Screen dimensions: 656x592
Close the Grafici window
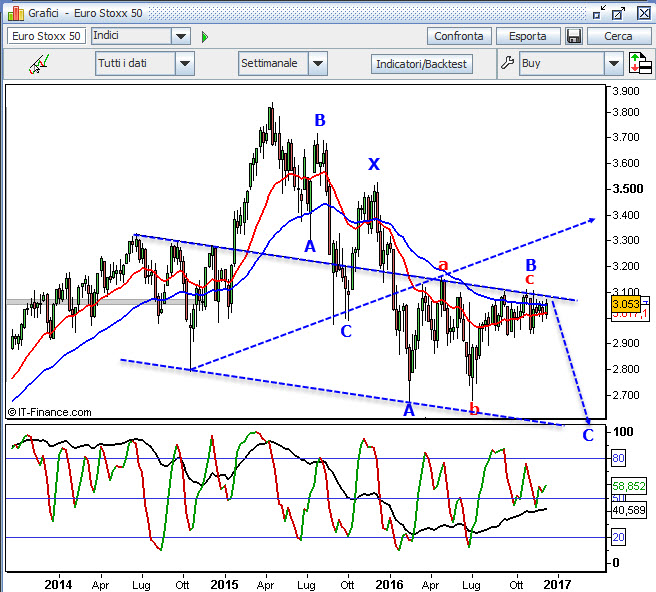644,13
